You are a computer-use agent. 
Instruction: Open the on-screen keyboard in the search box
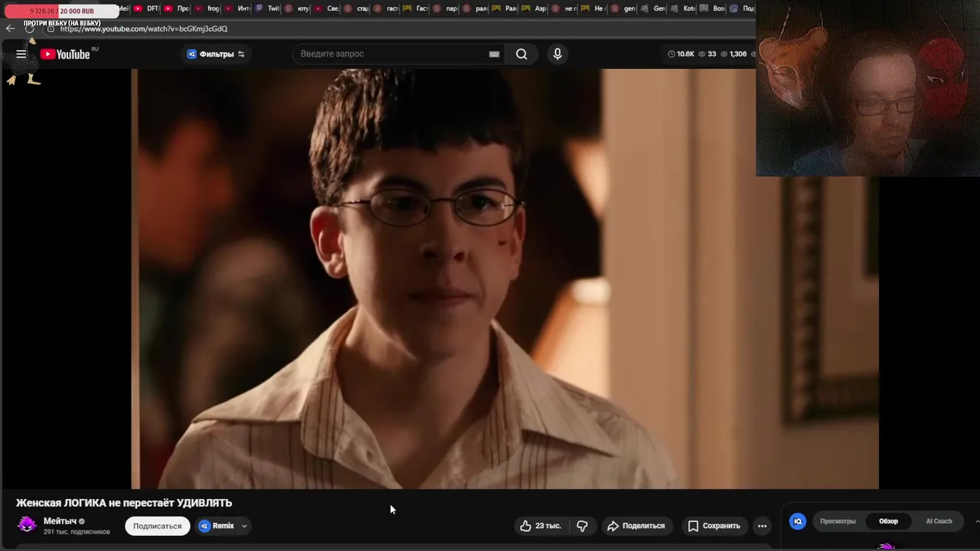pos(494,54)
